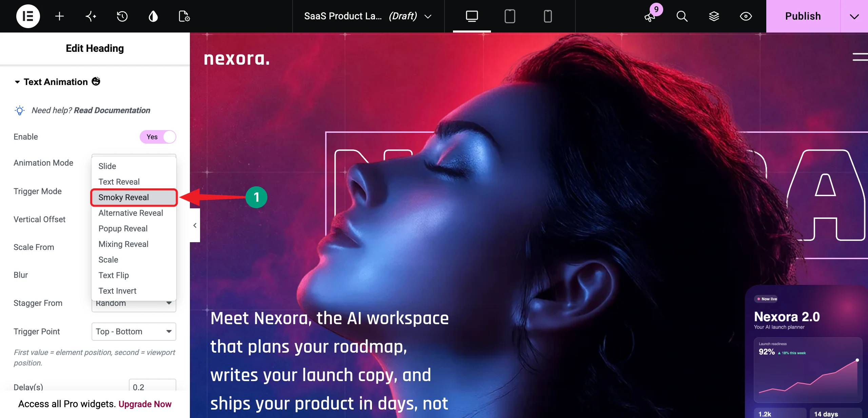
Task: Click the nexora. logo on canvas
Action: [x=237, y=59]
